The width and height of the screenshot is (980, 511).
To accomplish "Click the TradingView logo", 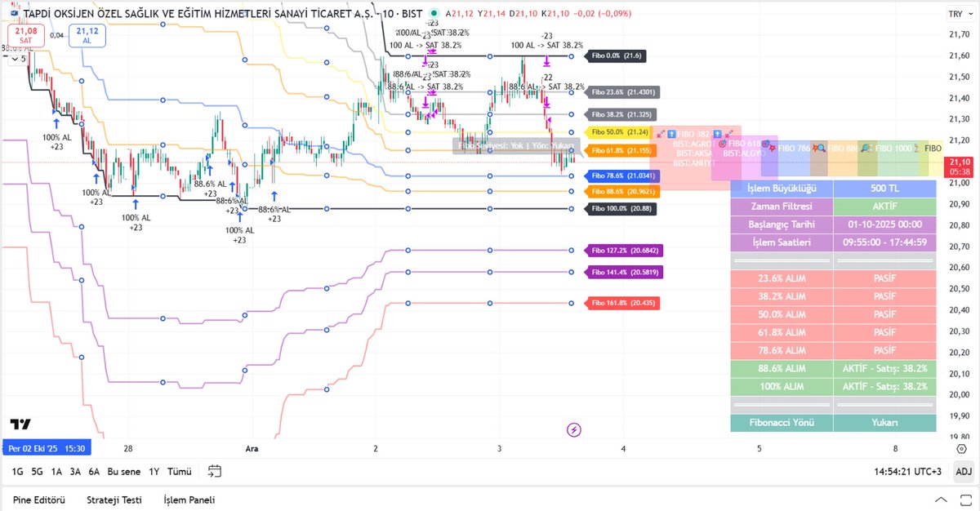I will (x=20, y=424).
